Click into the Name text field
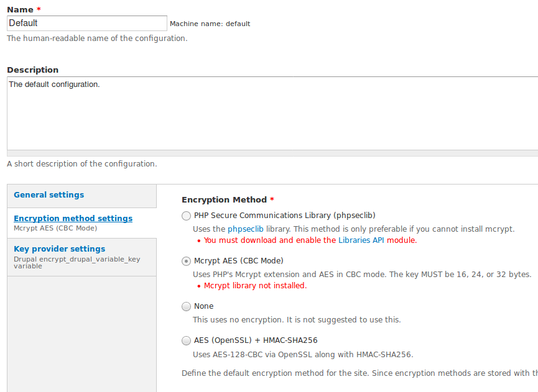538x392 pixels. click(87, 24)
